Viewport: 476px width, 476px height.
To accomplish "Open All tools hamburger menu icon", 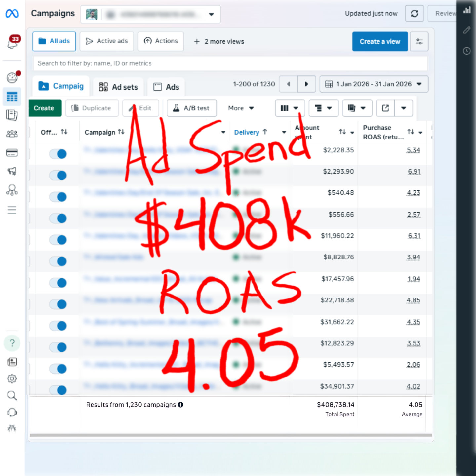I will tap(12, 210).
